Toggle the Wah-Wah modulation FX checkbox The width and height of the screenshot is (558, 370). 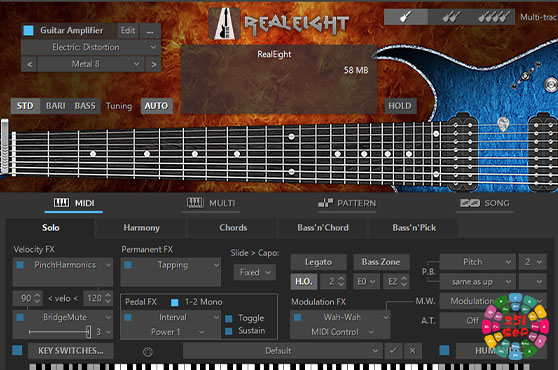298,317
